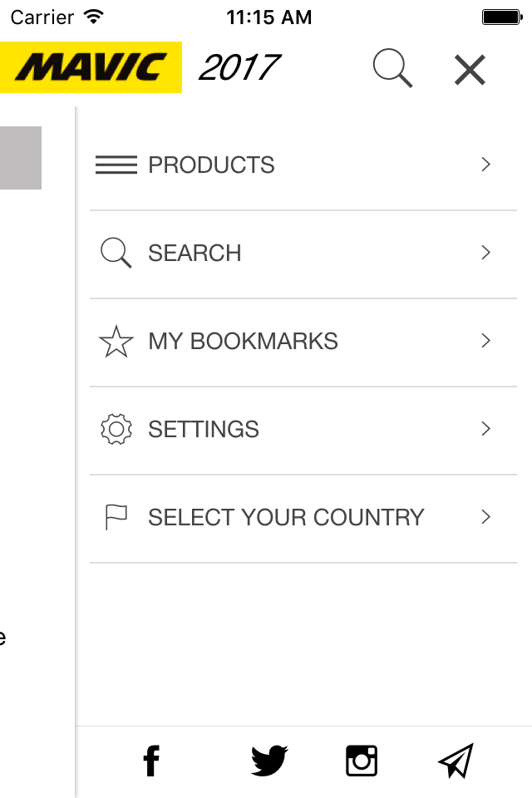Tap the gray thumbnail behind the menu
The width and height of the screenshot is (532, 798).
click(x=20, y=158)
